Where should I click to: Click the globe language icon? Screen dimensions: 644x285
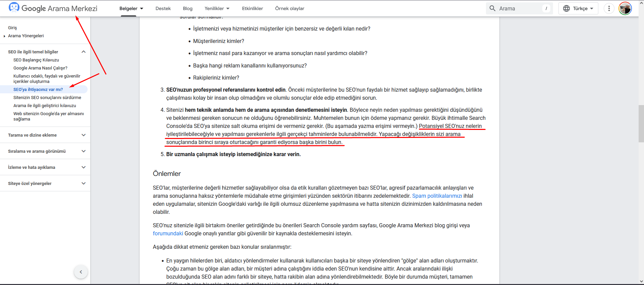point(566,8)
